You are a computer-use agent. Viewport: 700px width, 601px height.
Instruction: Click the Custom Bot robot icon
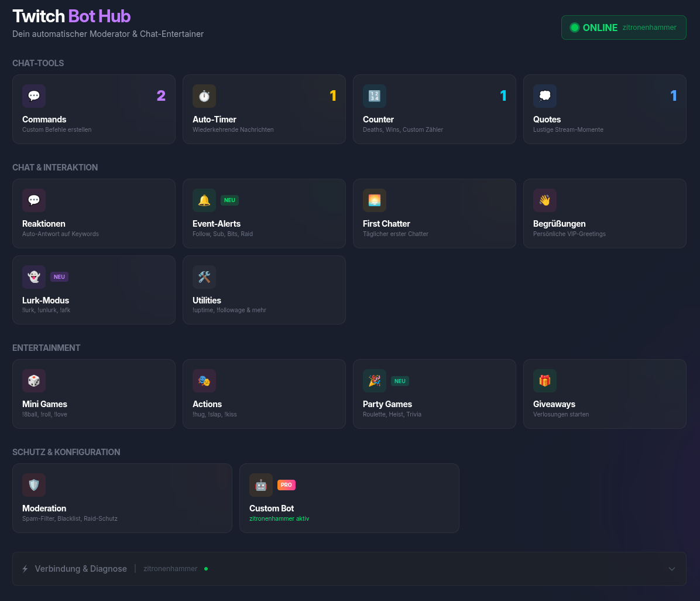coord(261,484)
